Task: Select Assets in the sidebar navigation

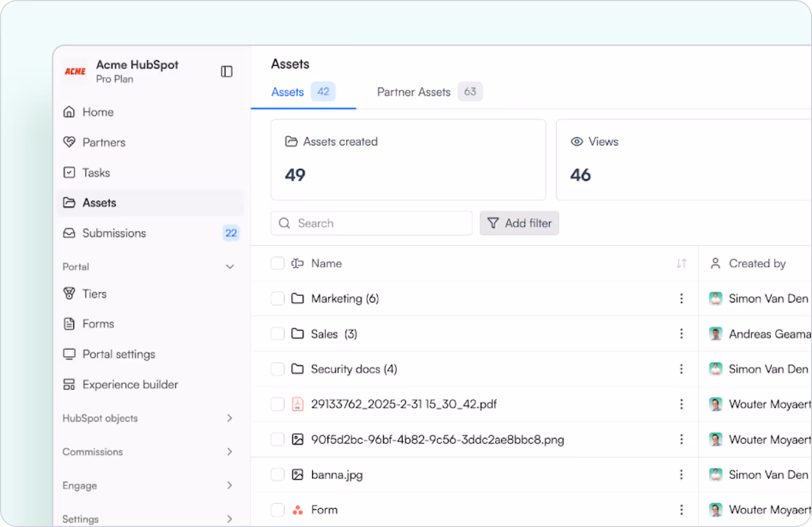Action: (150, 203)
